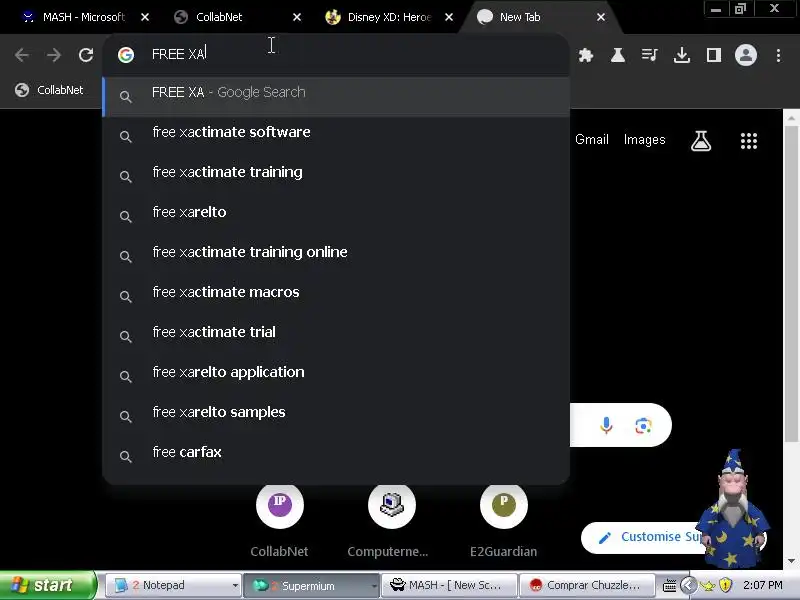Select 'FREE XA - Google Search' suggestion
Image resolution: width=800 pixels, height=600 pixels.
click(x=336, y=97)
